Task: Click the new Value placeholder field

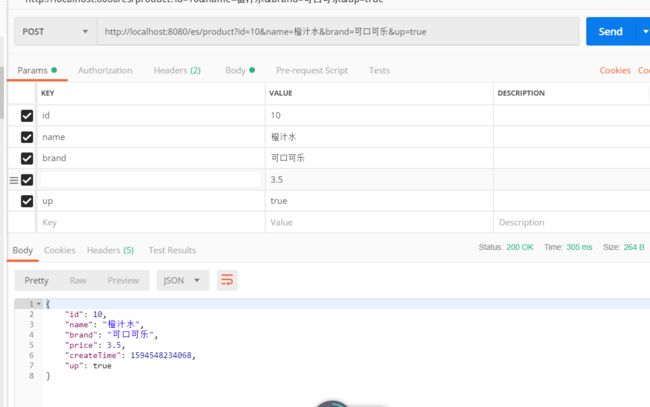Action: click(x=379, y=223)
